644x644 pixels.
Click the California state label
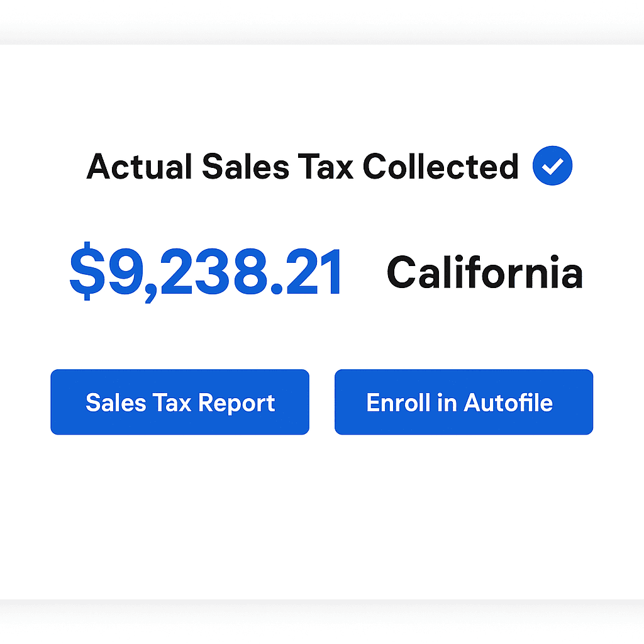(x=485, y=272)
